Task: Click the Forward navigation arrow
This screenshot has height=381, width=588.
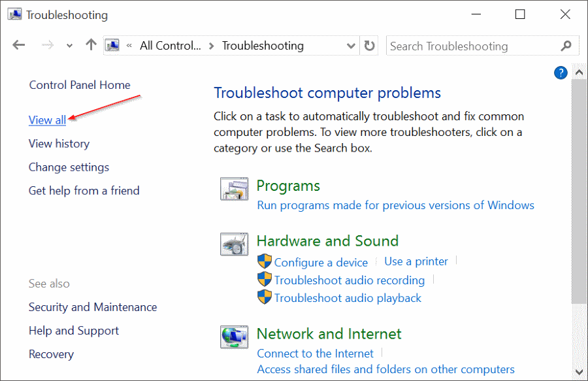Action: [x=47, y=45]
